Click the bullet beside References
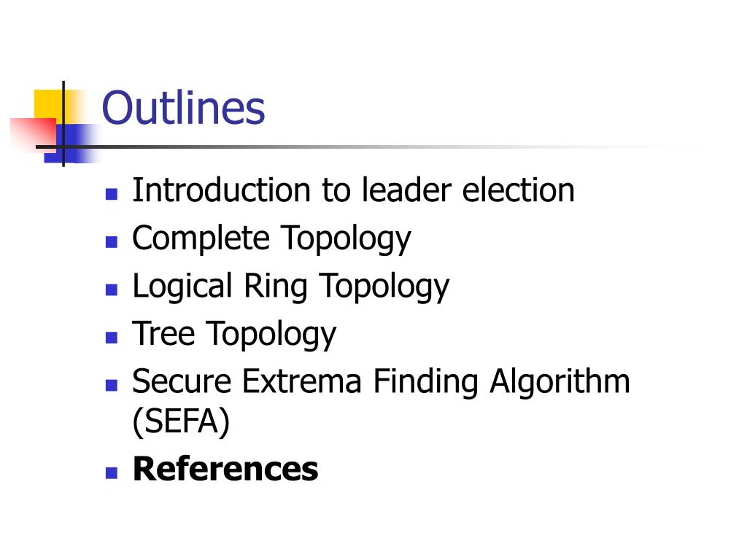747x560 pixels. pos(112,472)
